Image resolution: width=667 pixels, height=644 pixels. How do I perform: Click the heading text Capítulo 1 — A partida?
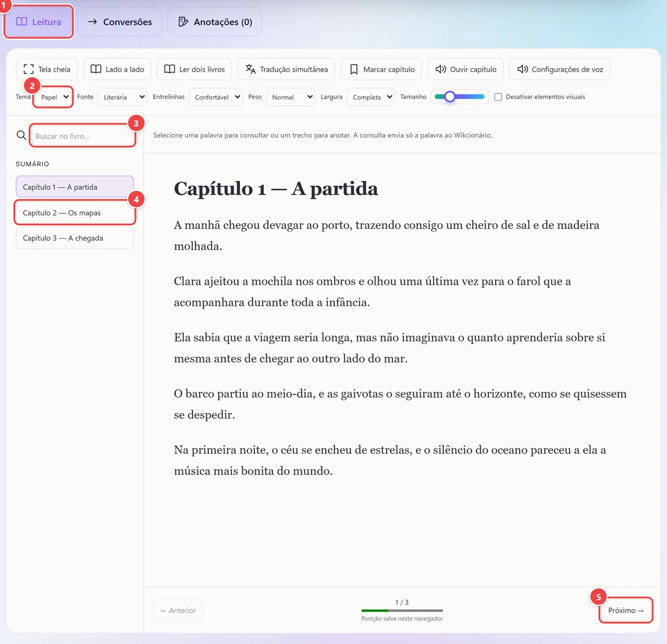276,188
